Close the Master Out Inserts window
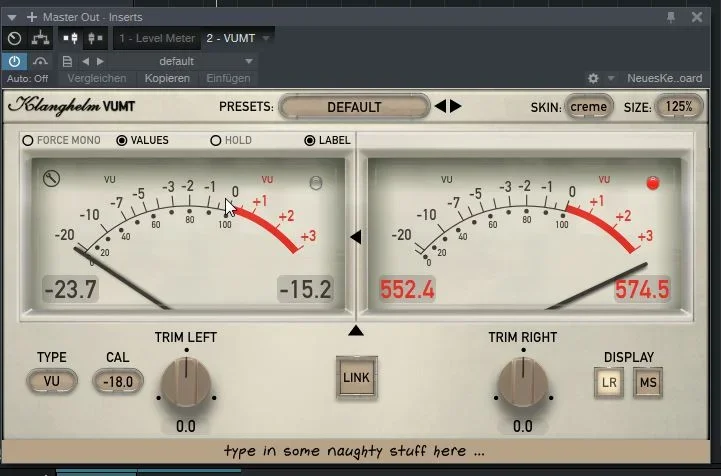Viewport: 721px width, 476px height. [x=697, y=17]
